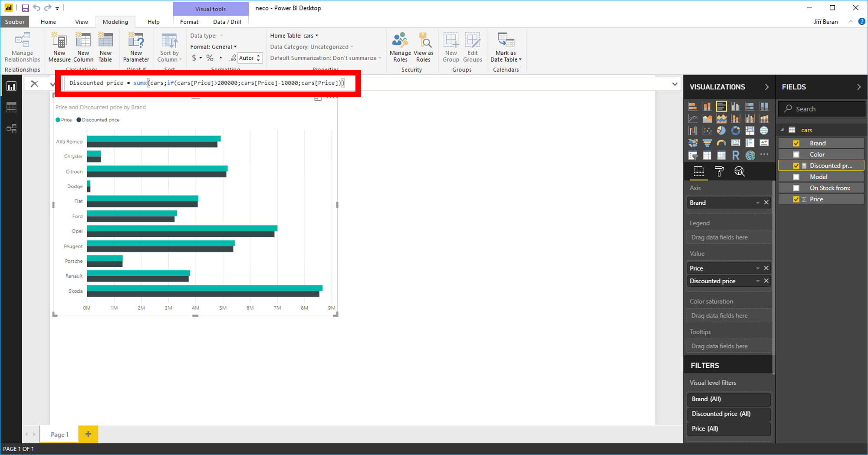The image size is (868, 455).
Task: Open the Analytics magnifier pane
Action: point(740,172)
